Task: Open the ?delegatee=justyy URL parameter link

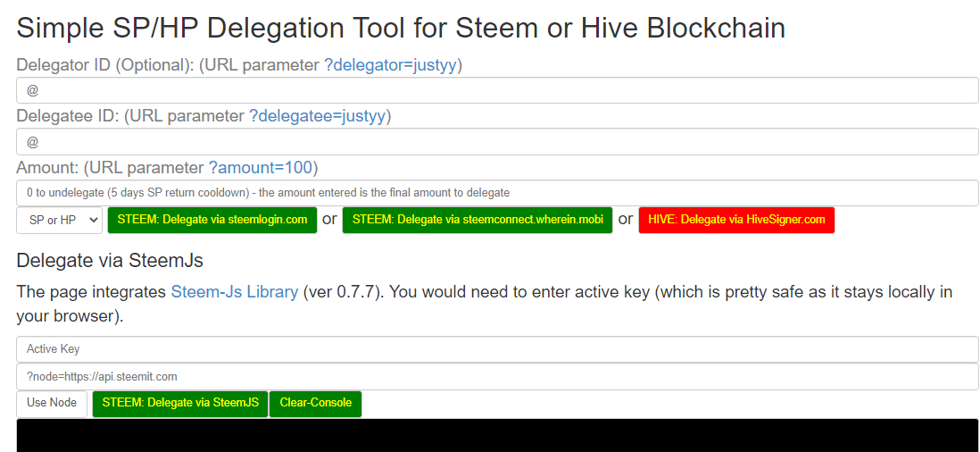Action: coord(318,116)
